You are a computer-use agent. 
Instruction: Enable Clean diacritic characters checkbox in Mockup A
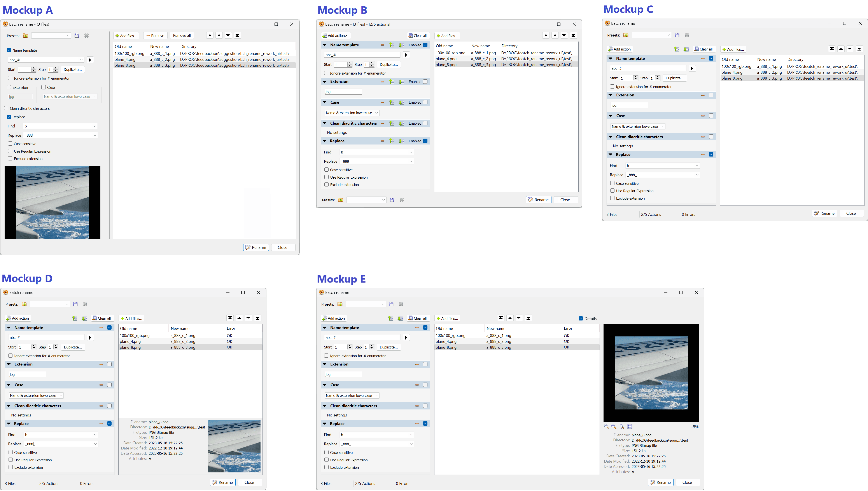click(6, 108)
